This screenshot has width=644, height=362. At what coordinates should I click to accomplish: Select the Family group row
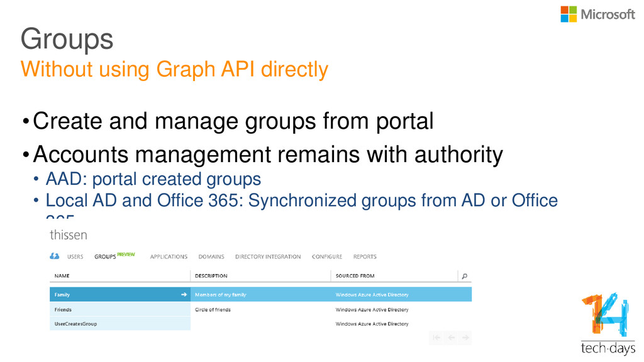tap(260, 295)
